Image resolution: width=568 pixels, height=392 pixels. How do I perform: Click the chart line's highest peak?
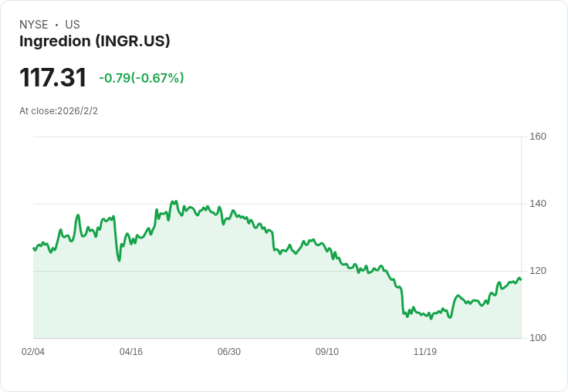[x=176, y=201]
